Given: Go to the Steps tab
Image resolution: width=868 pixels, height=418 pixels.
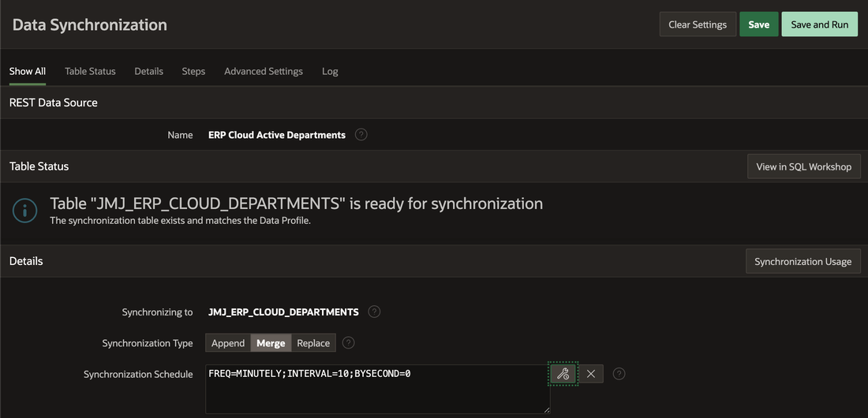Looking at the screenshot, I should tap(193, 71).
